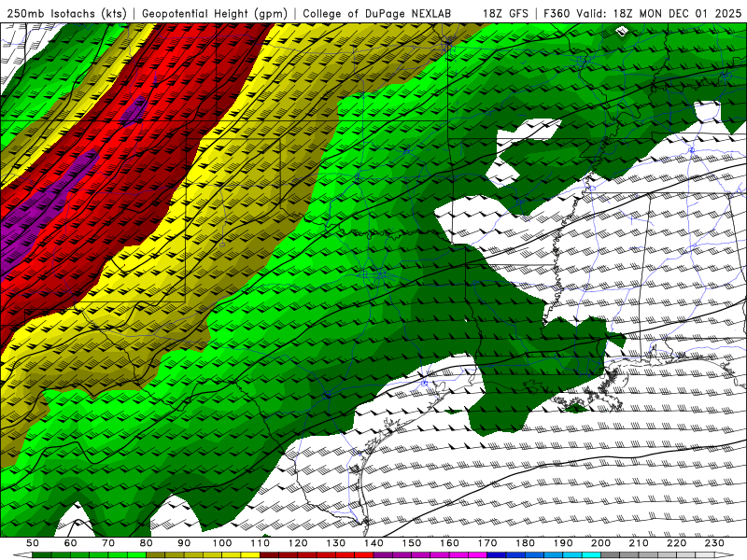Click the '160' label on the color scale
This screenshot has height=560, width=747.
coord(449,543)
